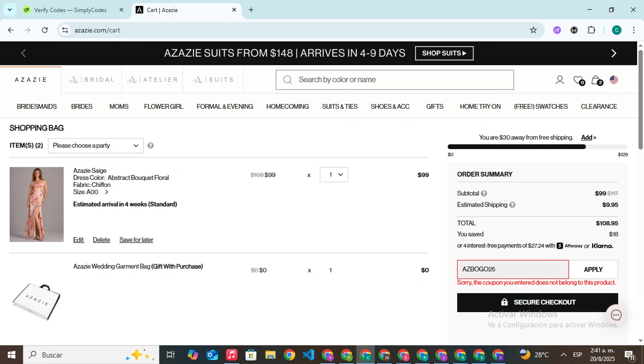This screenshot has height=364, width=644.
Task: View site information icon in address bar
Action: tap(65, 30)
